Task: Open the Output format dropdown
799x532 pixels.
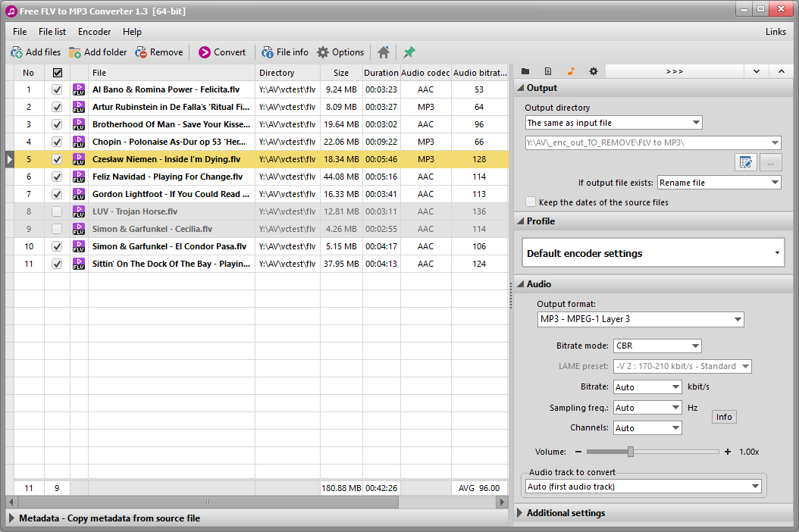Action: click(x=641, y=319)
